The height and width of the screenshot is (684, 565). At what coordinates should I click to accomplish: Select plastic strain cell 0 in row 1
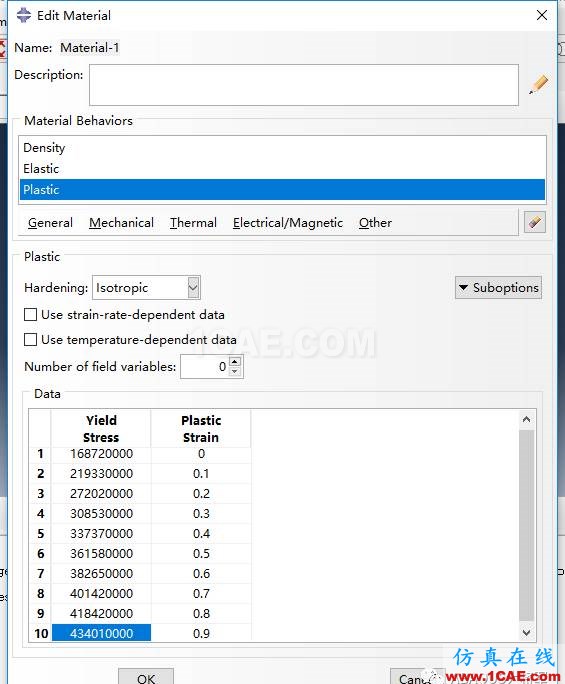pos(201,454)
